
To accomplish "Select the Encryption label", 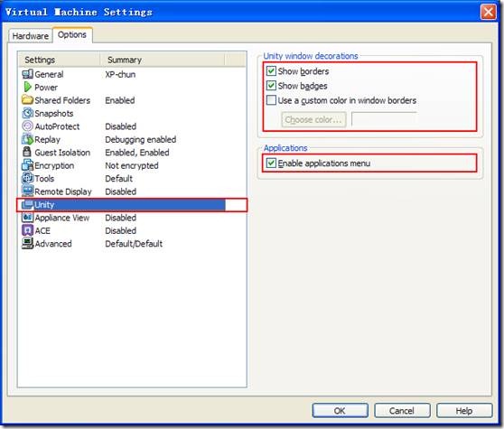I will point(54,165).
